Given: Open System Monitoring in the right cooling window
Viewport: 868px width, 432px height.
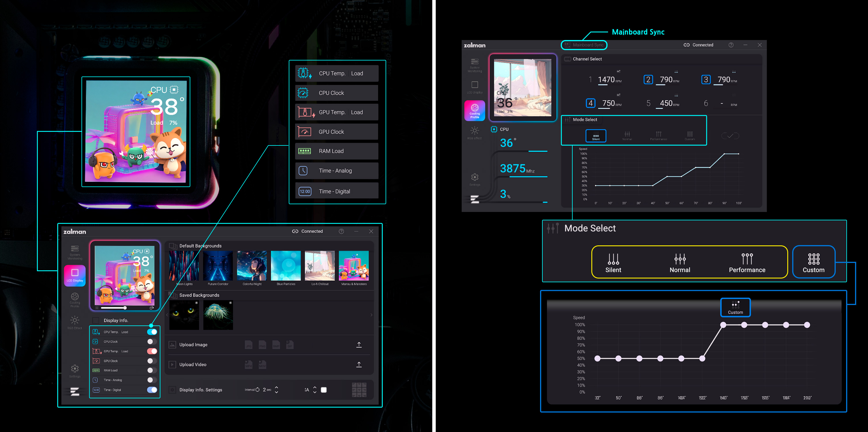Looking at the screenshot, I should 474,65.
